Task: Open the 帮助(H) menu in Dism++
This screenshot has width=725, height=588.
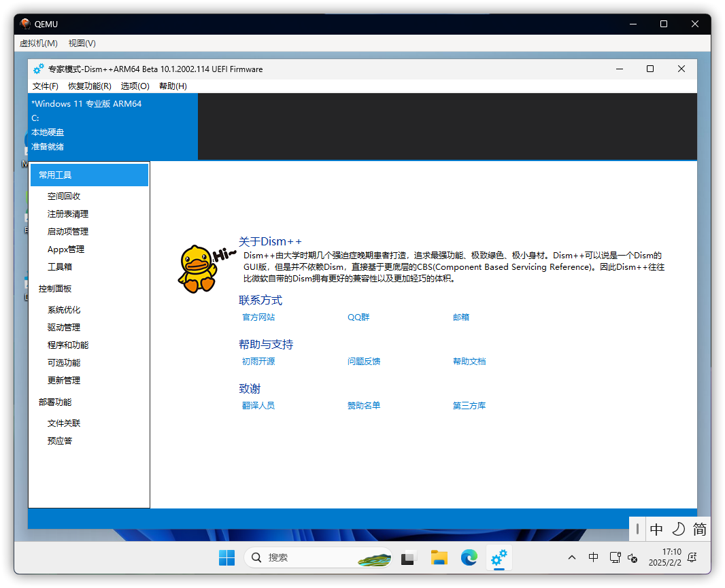Action: coord(173,86)
